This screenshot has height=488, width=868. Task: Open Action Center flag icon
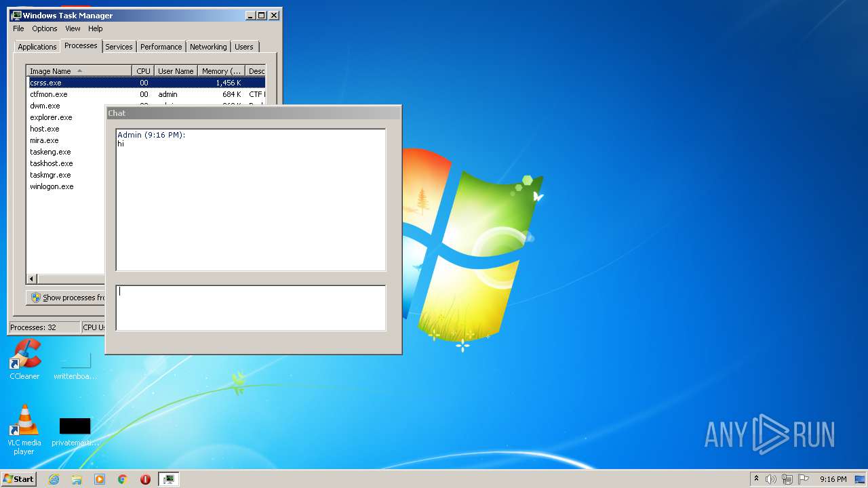click(804, 479)
